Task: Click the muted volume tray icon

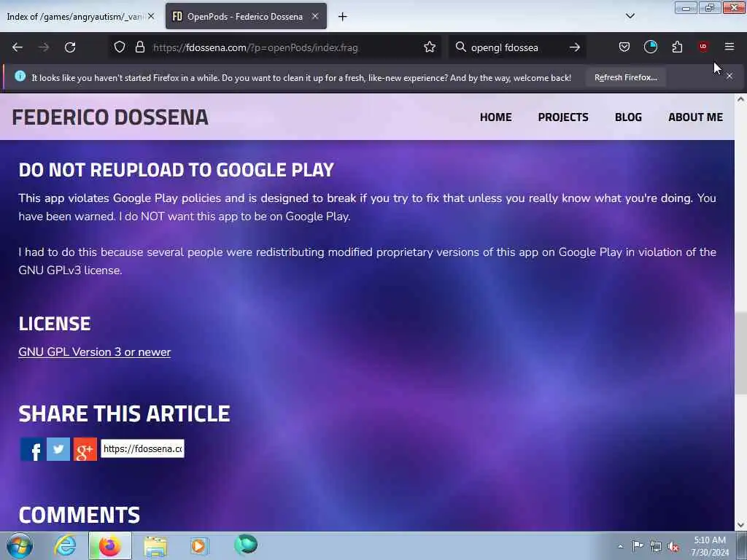Action: (673, 547)
